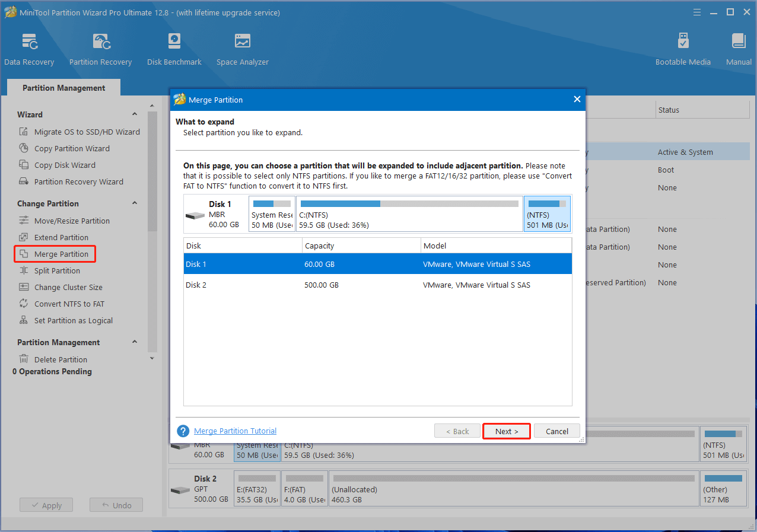Collapse the Change Partition section
The height and width of the screenshot is (532, 757).
(135, 203)
